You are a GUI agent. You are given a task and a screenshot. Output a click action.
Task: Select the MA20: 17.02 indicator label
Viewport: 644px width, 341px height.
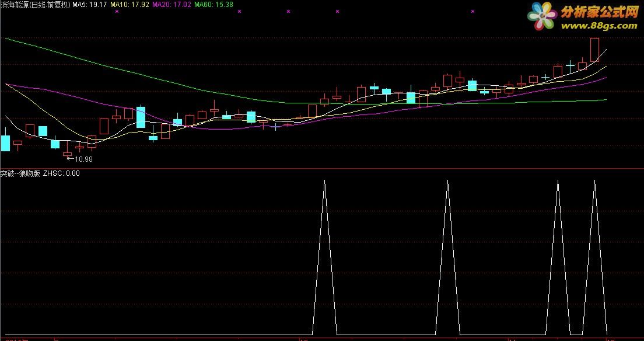pyautogui.click(x=171, y=5)
